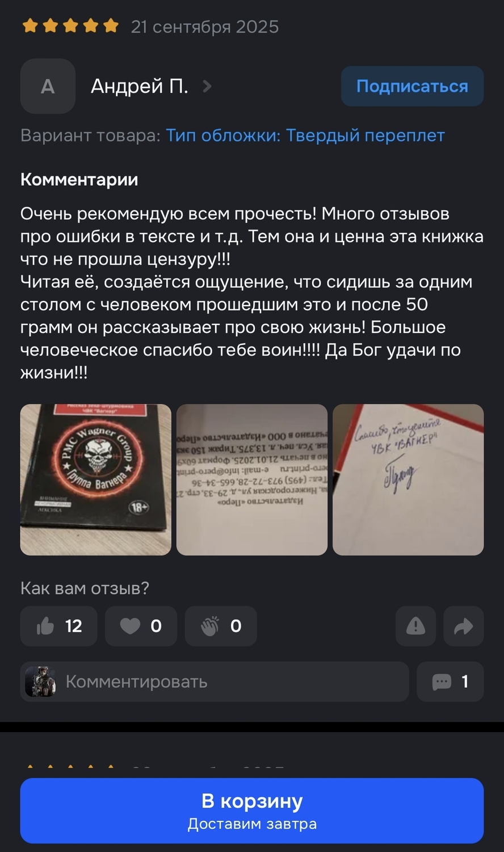The image size is (504, 852).
Task: Subscribe with the Подписаться button
Action: (412, 86)
